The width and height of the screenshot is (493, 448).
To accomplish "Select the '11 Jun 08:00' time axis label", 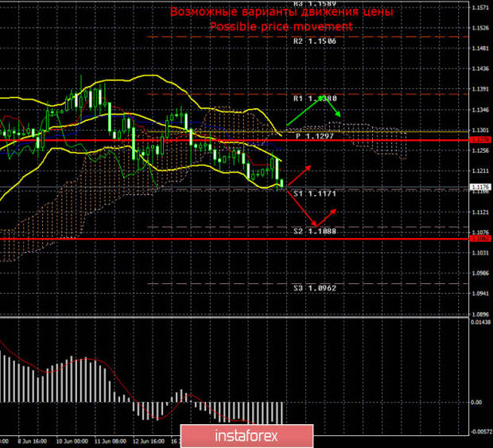I will point(111,442).
